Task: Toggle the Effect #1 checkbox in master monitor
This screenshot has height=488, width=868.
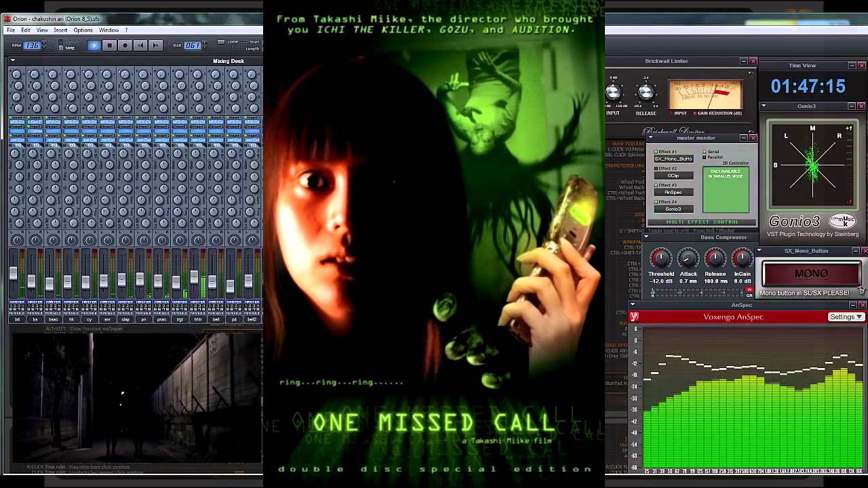Action: click(x=656, y=152)
